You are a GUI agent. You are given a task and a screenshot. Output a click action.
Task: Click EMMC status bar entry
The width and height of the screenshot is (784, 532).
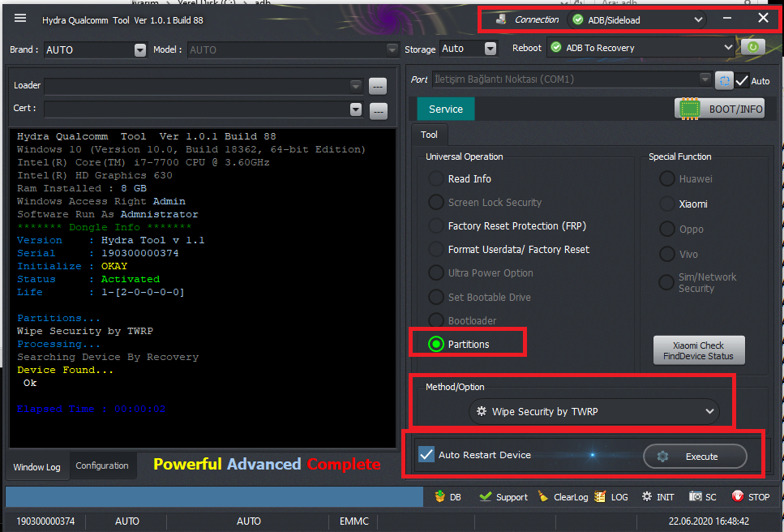point(354,521)
